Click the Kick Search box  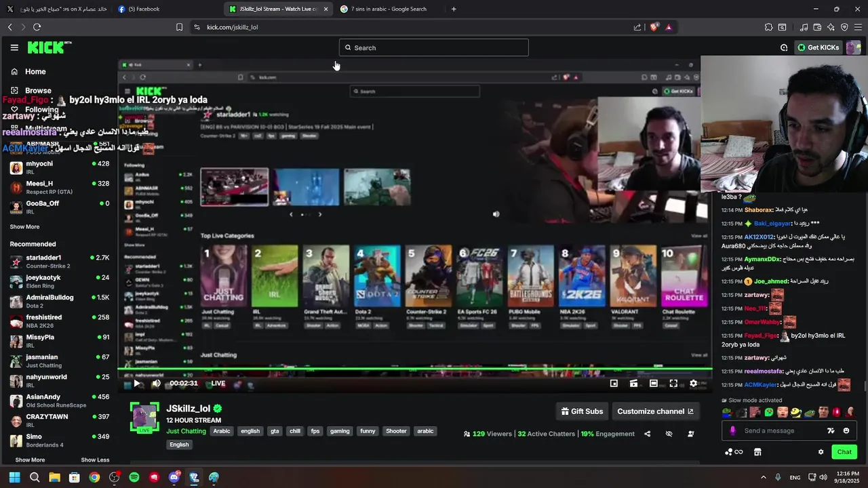point(434,47)
